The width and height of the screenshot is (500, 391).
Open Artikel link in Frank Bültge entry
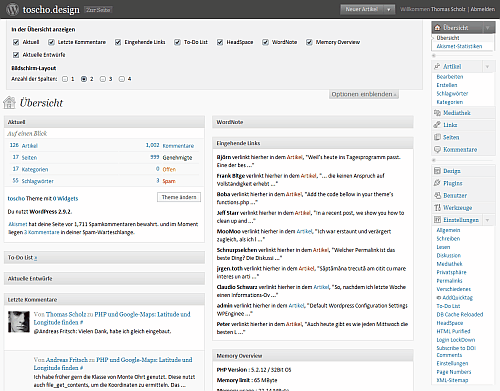tap(308, 176)
